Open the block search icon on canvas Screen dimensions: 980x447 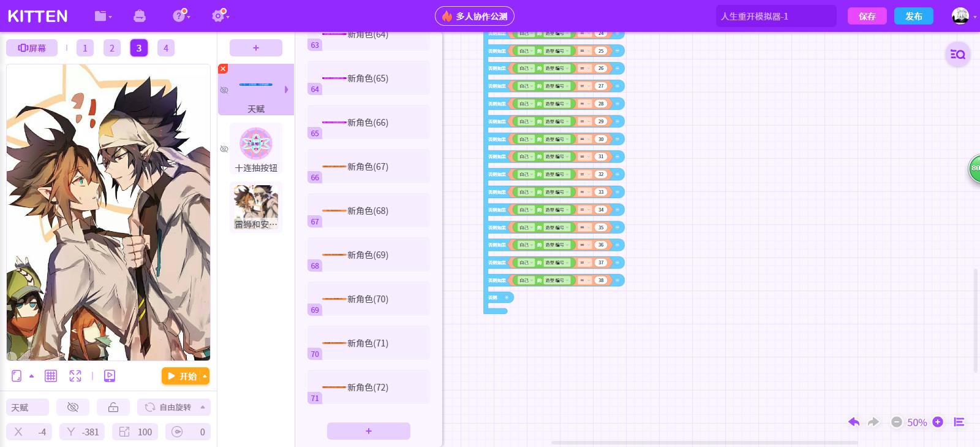(x=957, y=55)
